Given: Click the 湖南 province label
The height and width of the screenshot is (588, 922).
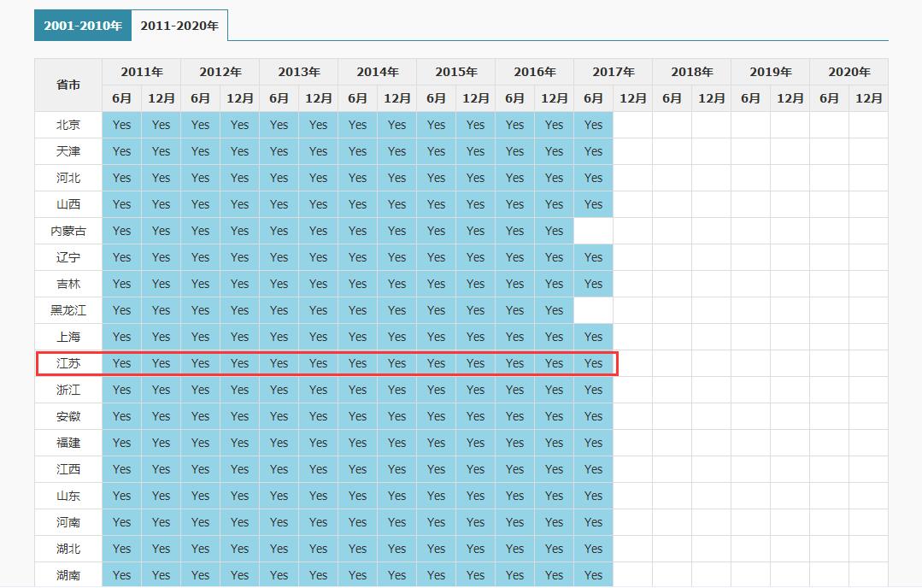Looking at the screenshot, I should [x=68, y=575].
